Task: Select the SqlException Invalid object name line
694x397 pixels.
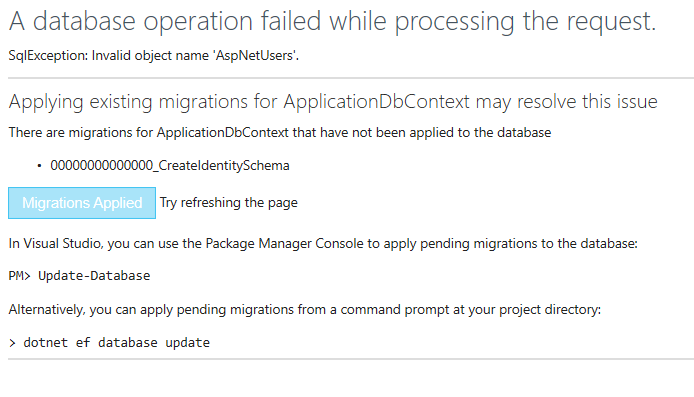Action: click(154, 55)
